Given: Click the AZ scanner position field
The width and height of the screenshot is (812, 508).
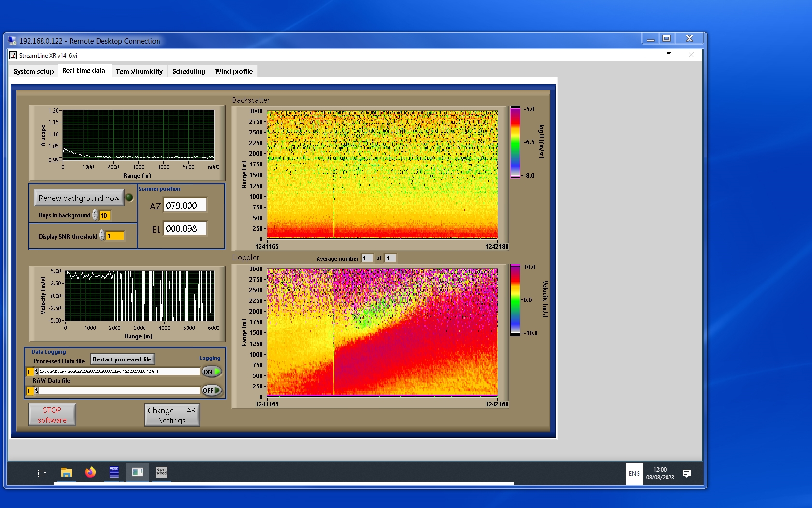Looking at the screenshot, I should 185,205.
